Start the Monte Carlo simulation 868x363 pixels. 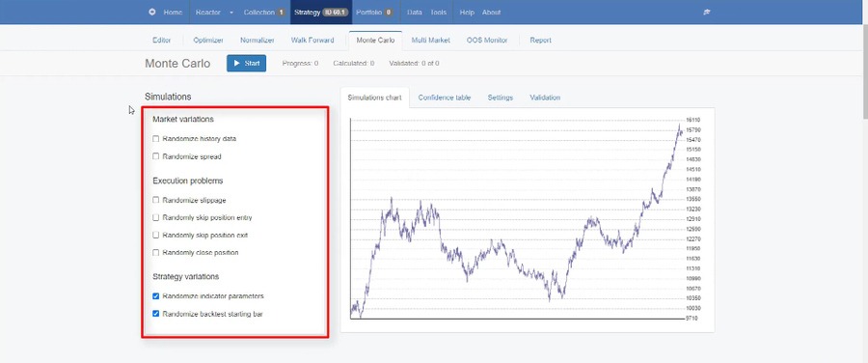pyautogui.click(x=246, y=63)
